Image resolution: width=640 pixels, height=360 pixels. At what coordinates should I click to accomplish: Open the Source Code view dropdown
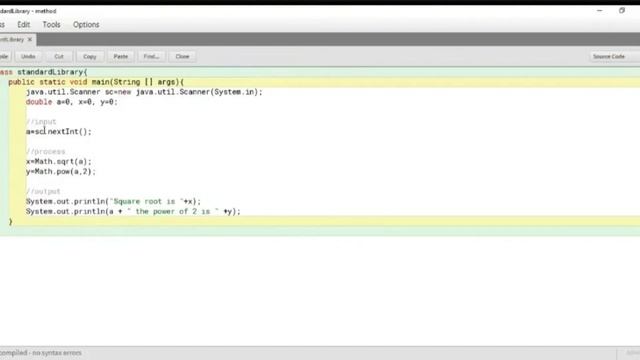614,56
